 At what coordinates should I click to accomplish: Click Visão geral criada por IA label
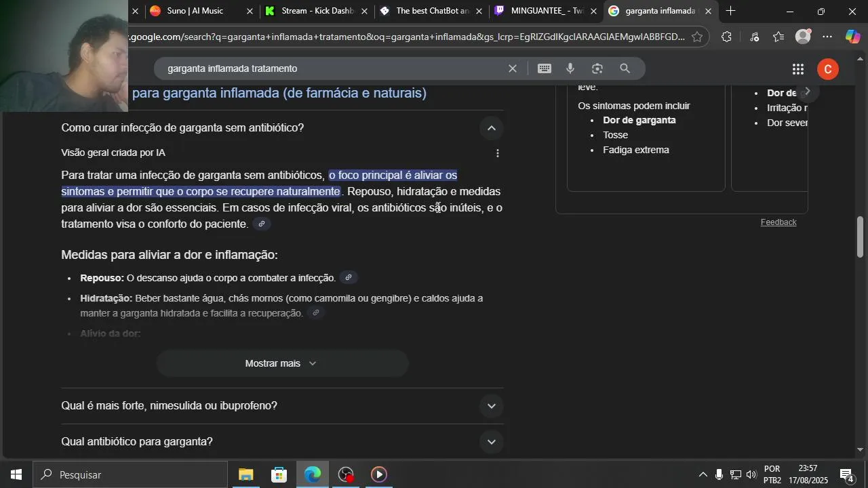coord(113,153)
